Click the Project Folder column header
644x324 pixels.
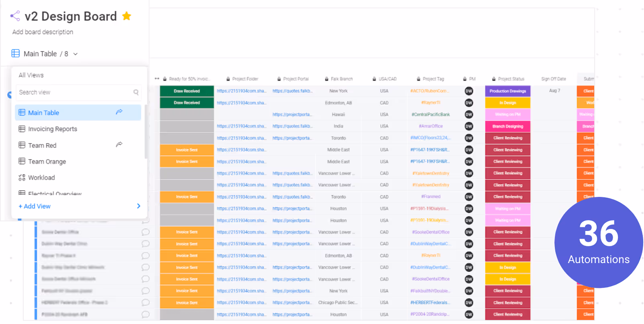pyautogui.click(x=245, y=79)
